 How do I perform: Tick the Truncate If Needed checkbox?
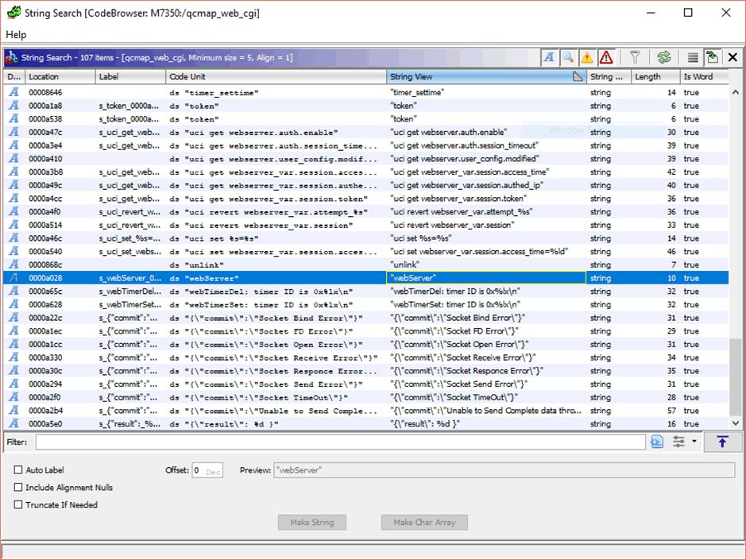[x=18, y=505]
